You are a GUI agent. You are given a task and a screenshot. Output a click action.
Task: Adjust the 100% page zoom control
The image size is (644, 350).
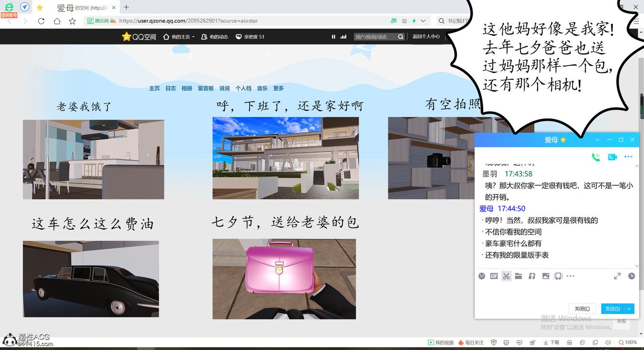pos(628,342)
